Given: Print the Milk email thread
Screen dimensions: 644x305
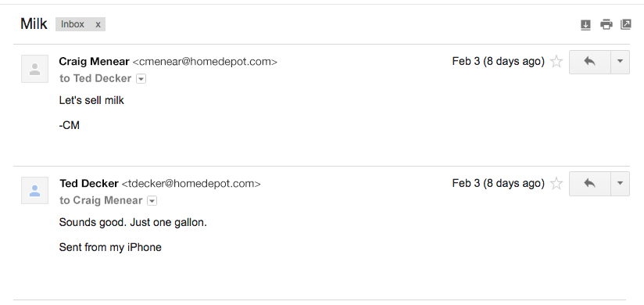Looking at the screenshot, I should (x=606, y=25).
